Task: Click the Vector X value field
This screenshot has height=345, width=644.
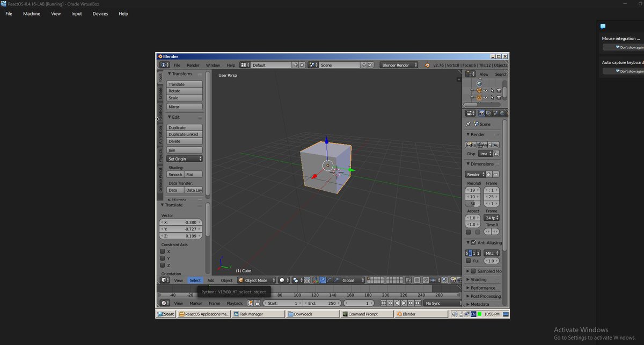Action: tap(181, 222)
